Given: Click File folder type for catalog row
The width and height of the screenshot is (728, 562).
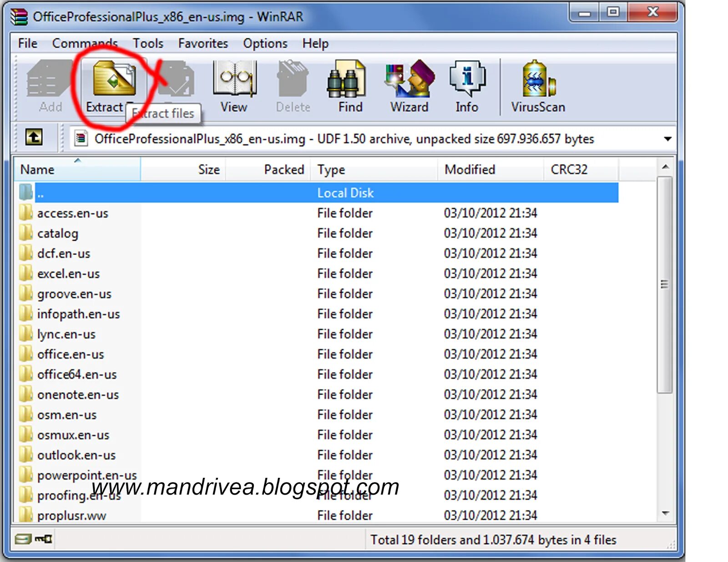Looking at the screenshot, I should coord(345,233).
